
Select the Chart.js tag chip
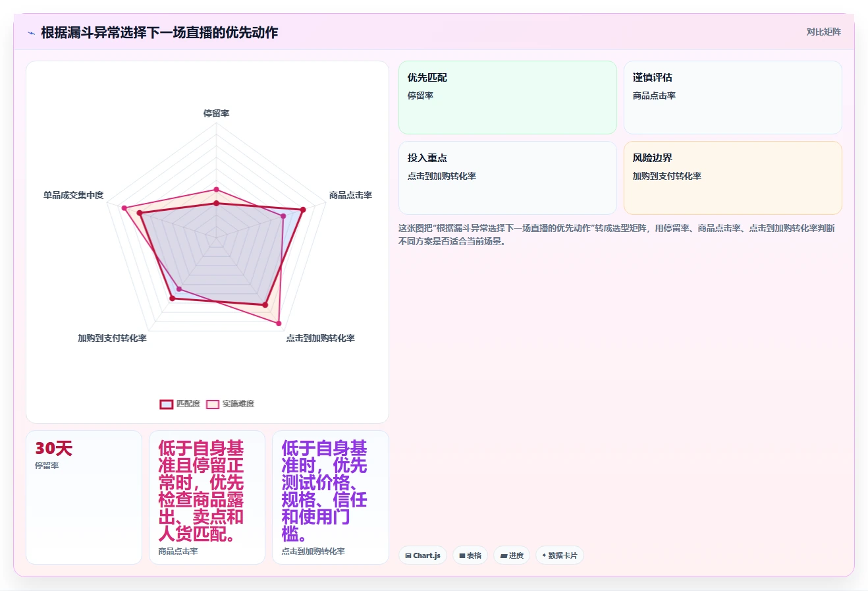[x=423, y=555]
